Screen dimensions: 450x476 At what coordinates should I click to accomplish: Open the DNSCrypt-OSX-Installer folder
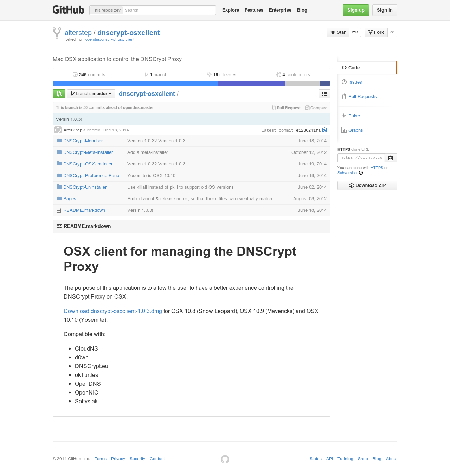(88, 164)
